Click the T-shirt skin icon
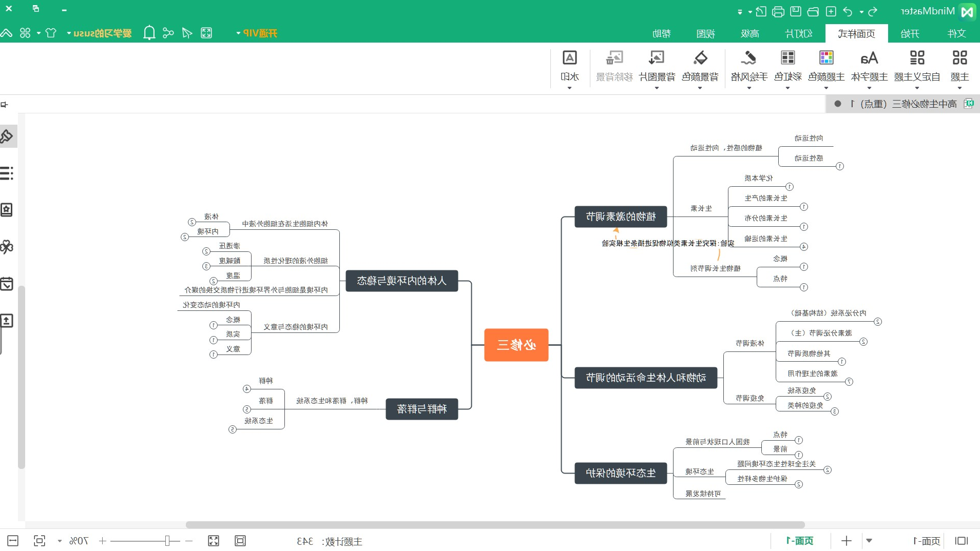 (x=51, y=33)
